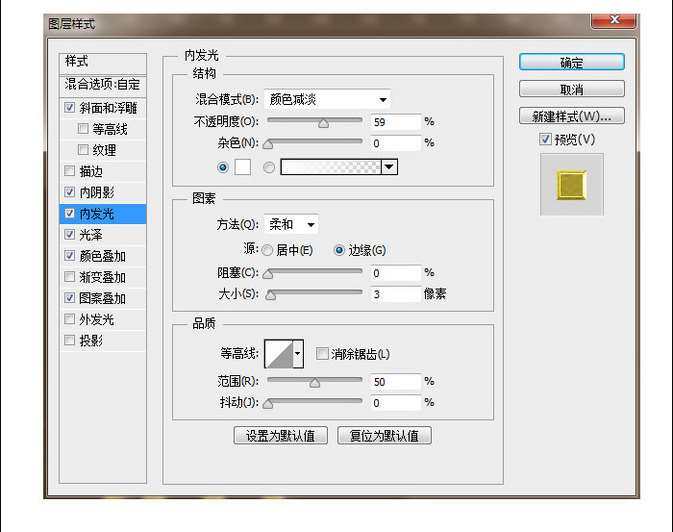Screen dimensions: 673x532
Task: Click the 不透明度 value field showing 59
Action: point(395,122)
